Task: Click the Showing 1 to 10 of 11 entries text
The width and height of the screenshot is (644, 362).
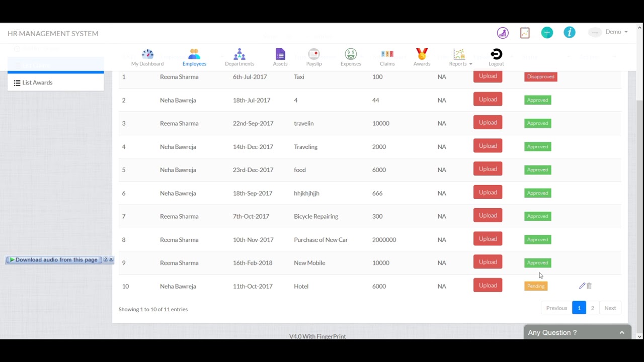Action: click(153, 309)
